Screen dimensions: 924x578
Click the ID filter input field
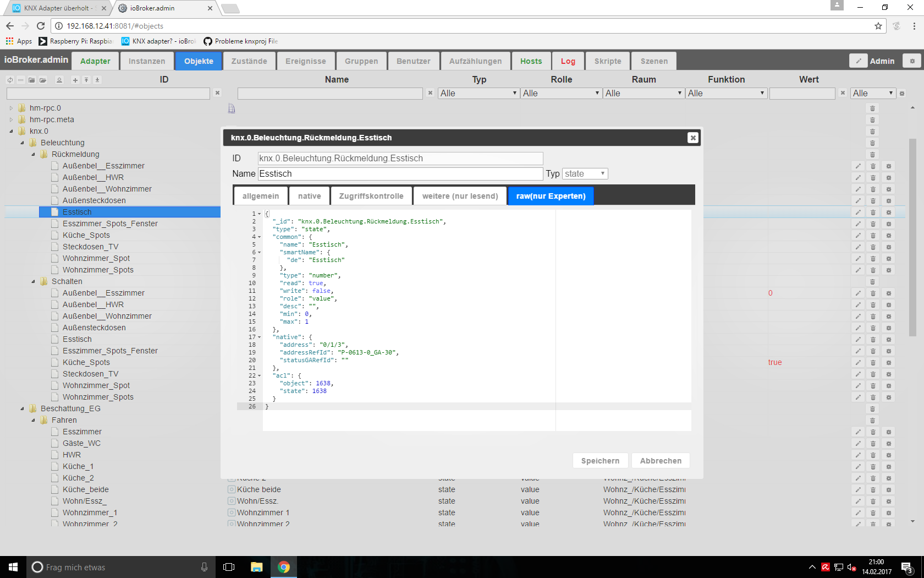pyautogui.click(x=108, y=94)
